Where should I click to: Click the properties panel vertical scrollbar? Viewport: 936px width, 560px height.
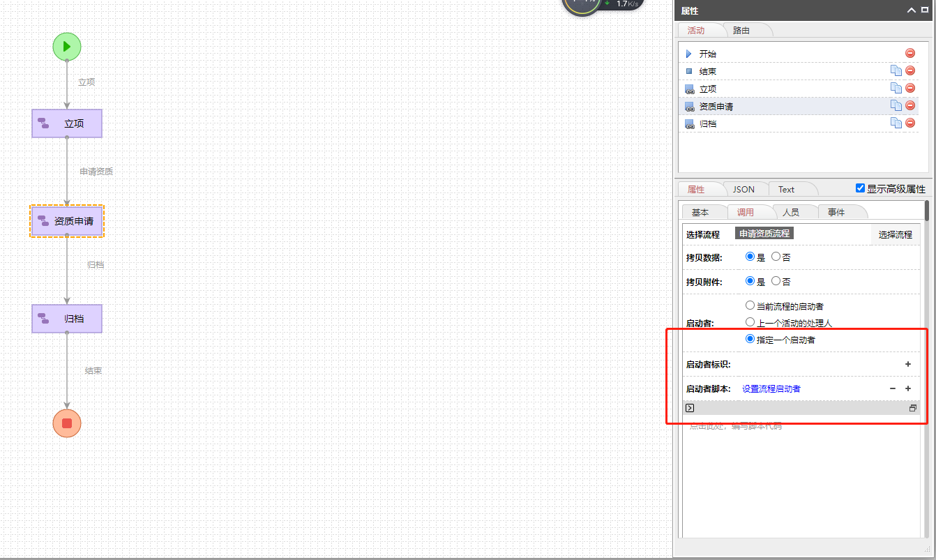click(x=927, y=211)
